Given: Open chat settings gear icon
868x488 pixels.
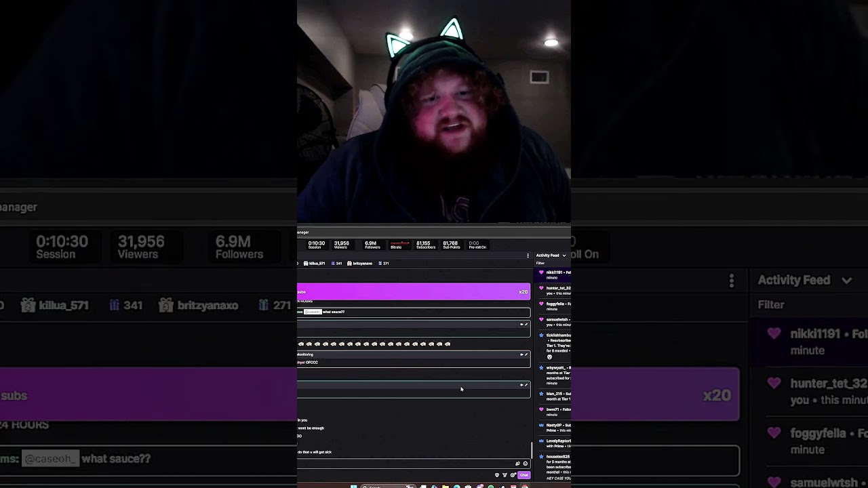Looking at the screenshot, I should coord(513,475).
